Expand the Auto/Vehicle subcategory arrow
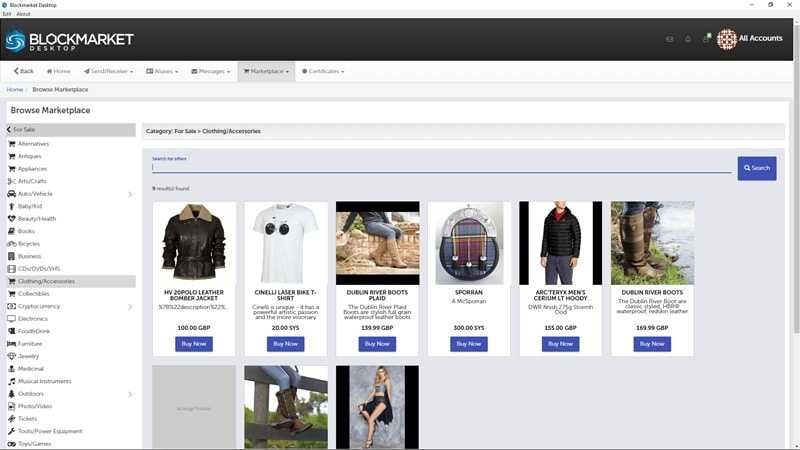800x450 pixels. click(129, 194)
